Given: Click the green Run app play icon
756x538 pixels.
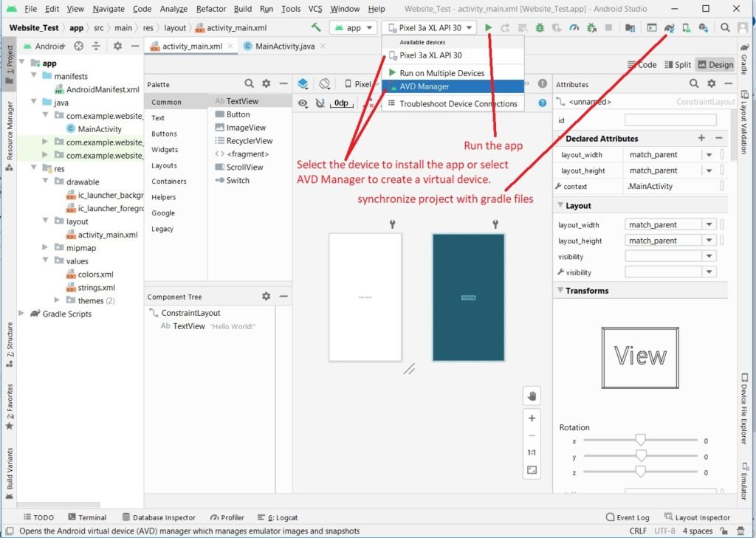Looking at the screenshot, I should (x=488, y=27).
